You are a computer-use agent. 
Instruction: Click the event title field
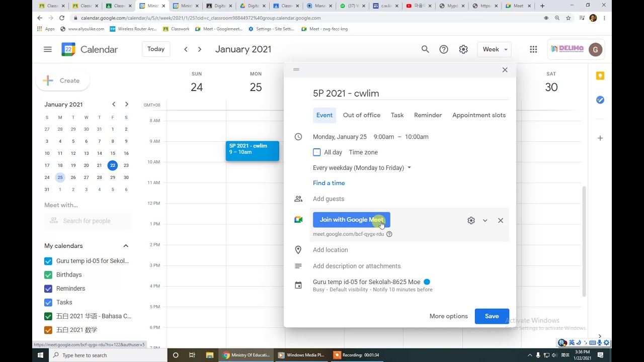tap(411, 94)
